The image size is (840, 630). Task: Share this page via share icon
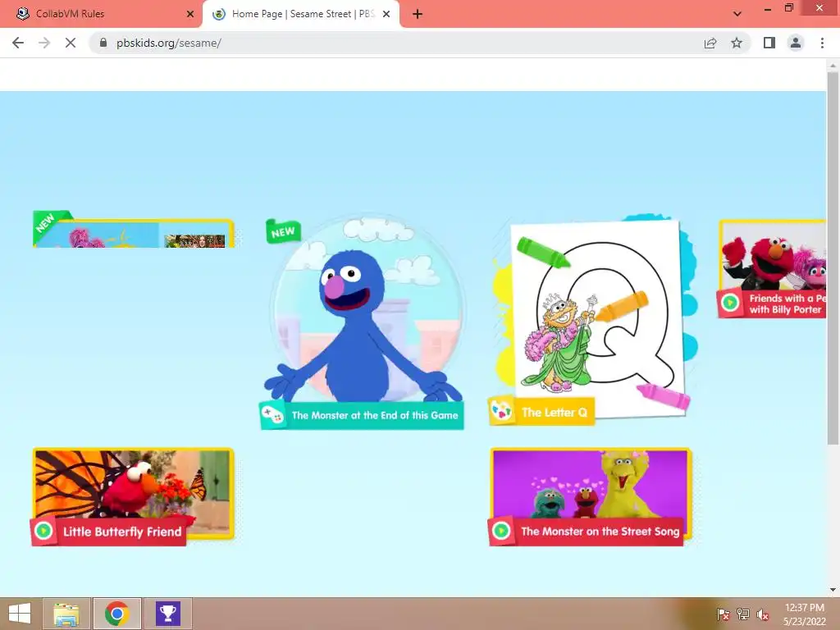point(710,43)
